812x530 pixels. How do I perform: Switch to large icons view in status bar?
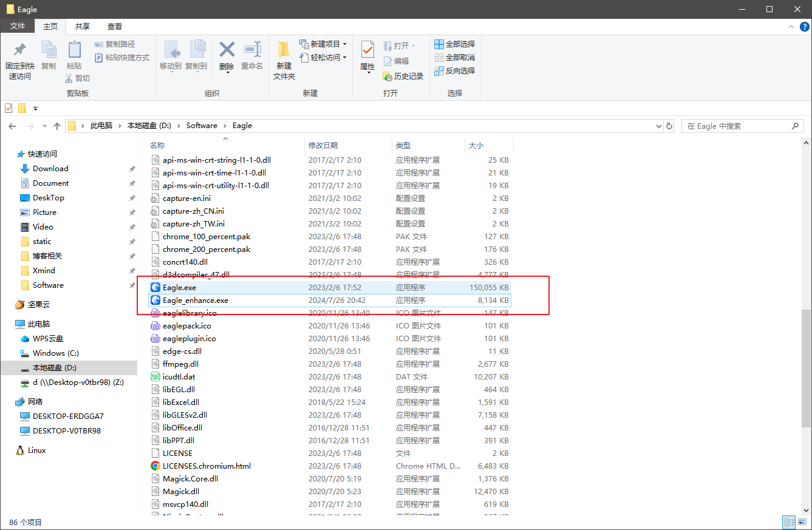coord(802,522)
